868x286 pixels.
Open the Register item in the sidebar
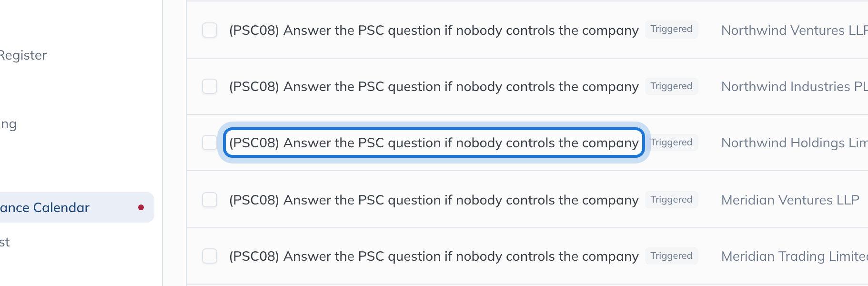coord(23,55)
